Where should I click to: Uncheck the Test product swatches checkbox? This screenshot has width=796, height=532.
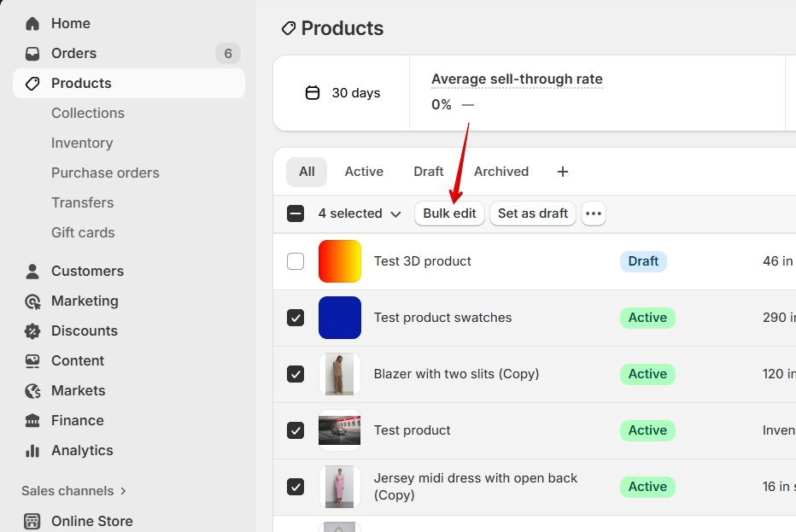[296, 318]
